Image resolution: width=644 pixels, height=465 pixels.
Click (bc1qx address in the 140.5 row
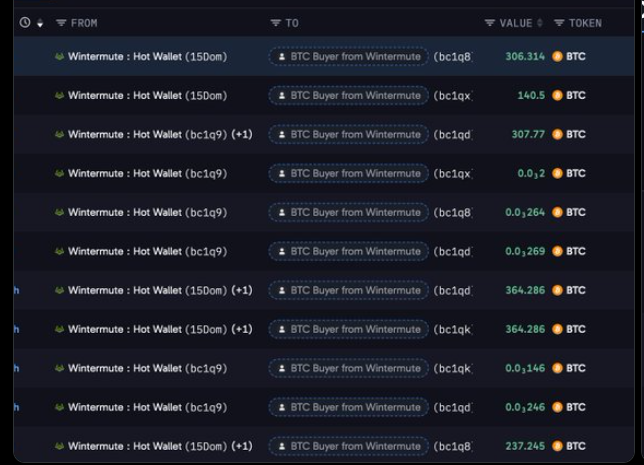point(453,96)
